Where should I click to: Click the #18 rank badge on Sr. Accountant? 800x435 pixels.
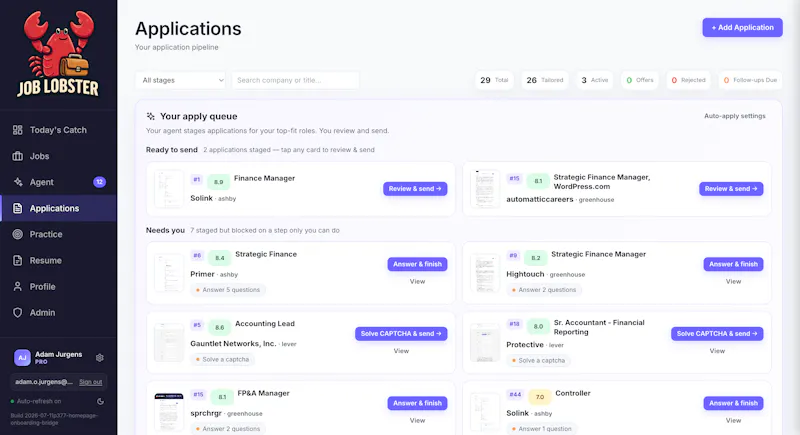point(514,324)
